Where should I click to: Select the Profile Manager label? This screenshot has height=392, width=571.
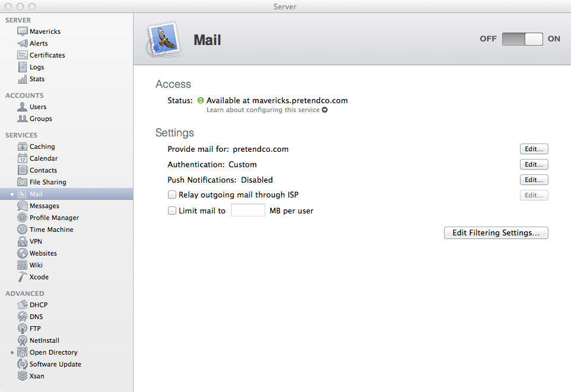(54, 218)
